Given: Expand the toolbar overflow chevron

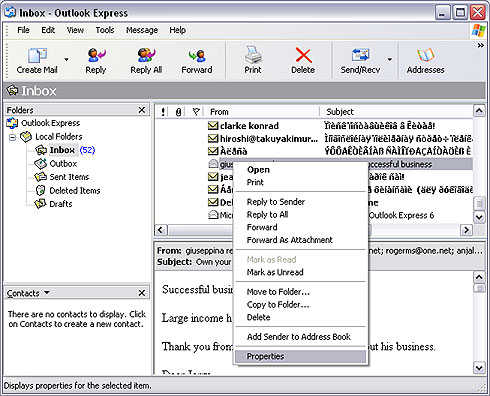Looking at the screenshot, I should [x=481, y=45].
